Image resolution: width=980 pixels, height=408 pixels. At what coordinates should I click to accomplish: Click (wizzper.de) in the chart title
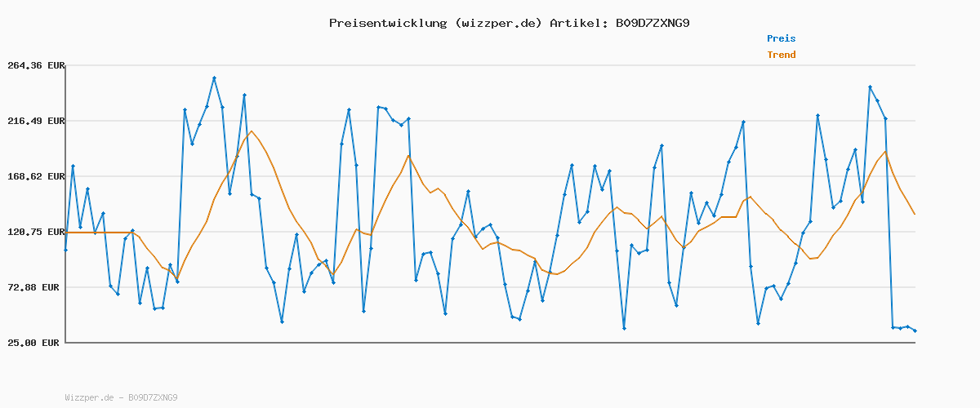494,23
